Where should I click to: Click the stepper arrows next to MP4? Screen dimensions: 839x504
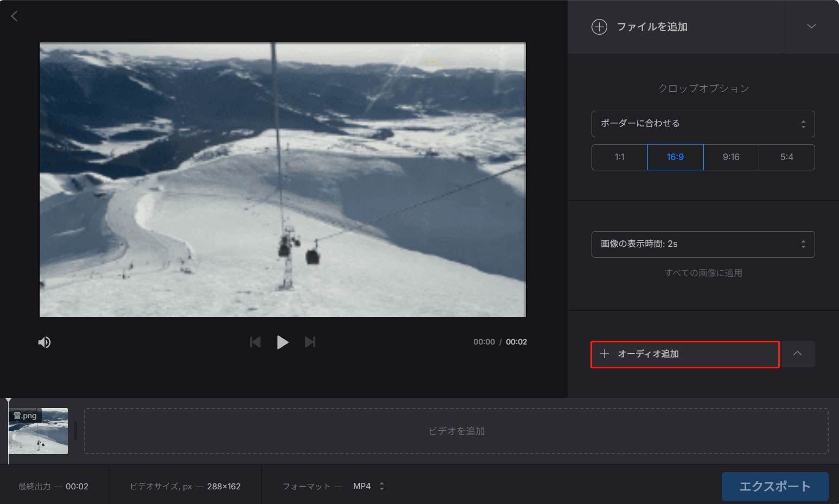[382, 486]
